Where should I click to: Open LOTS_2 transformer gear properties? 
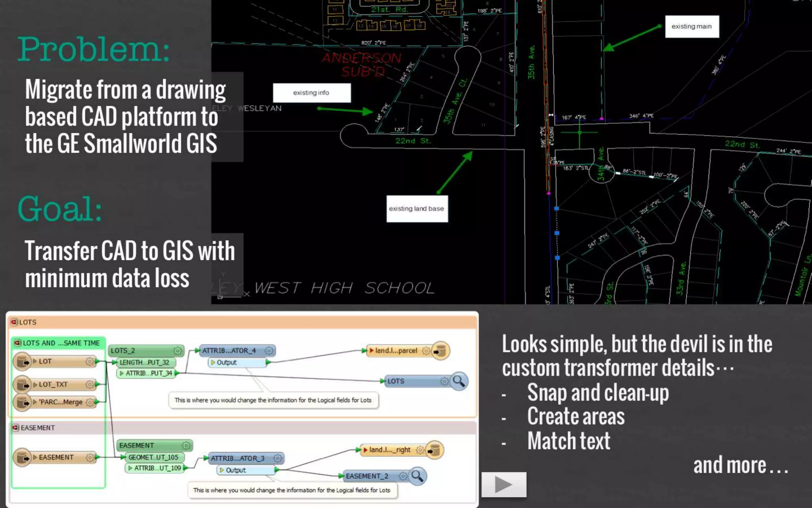click(178, 350)
